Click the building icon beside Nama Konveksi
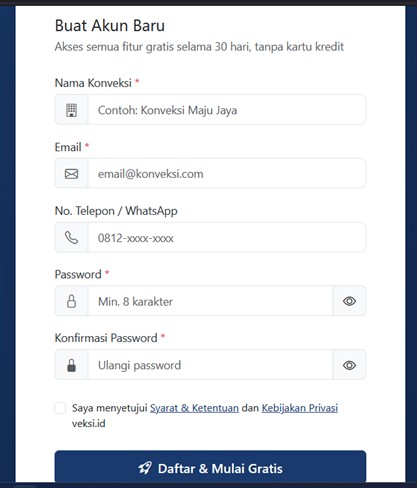Viewport: 417px width, 488px height. click(71, 110)
